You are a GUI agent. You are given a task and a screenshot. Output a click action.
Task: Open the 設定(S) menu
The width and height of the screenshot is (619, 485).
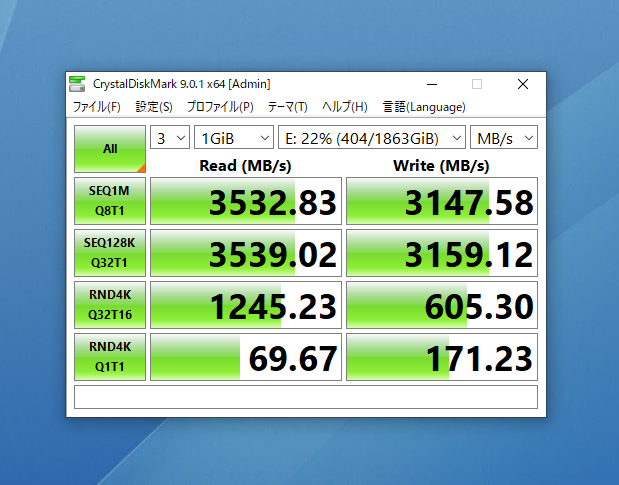pyautogui.click(x=154, y=107)
